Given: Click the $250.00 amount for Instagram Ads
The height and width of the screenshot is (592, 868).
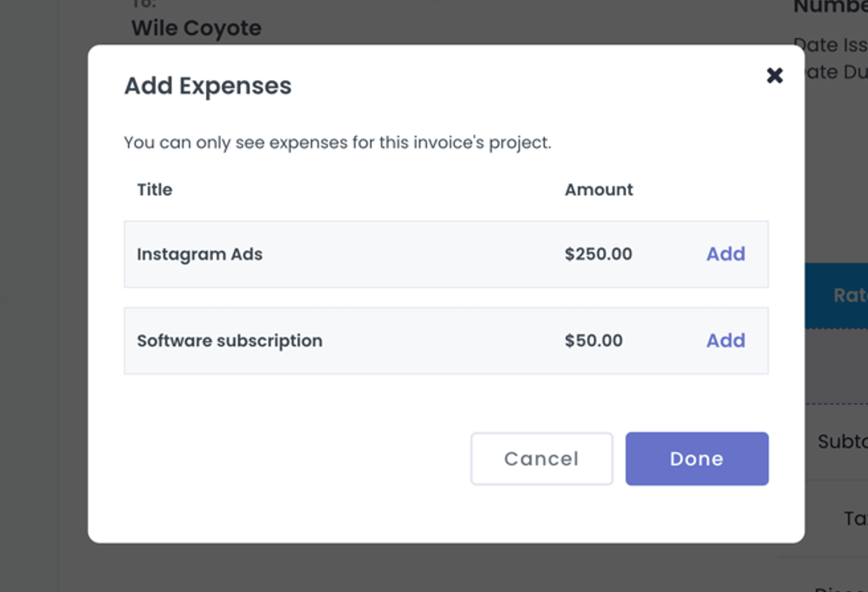Looking at the screenshot, I should coord(598,254).
